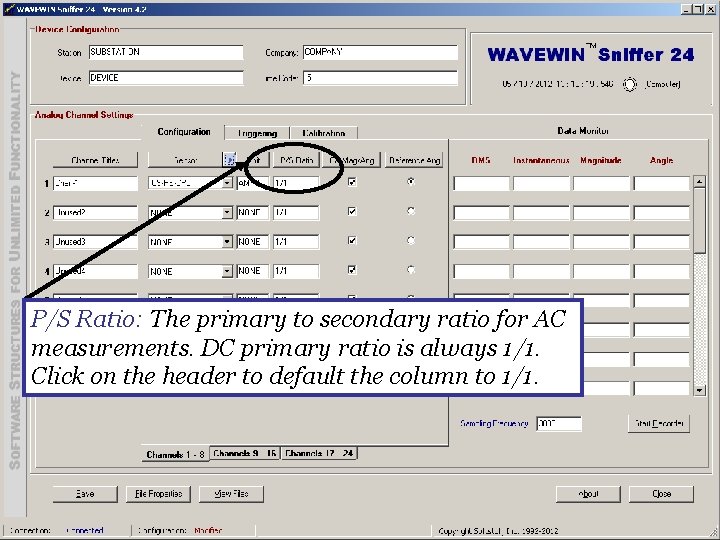Open File Properties

(x=158, y=494)
